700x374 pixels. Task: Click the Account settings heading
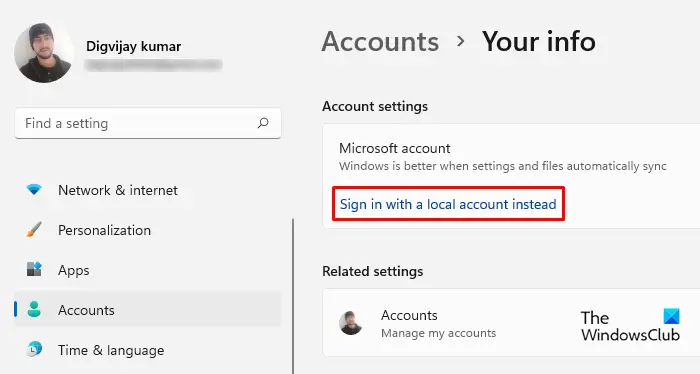pyautogui.click(x=375, y=106)
